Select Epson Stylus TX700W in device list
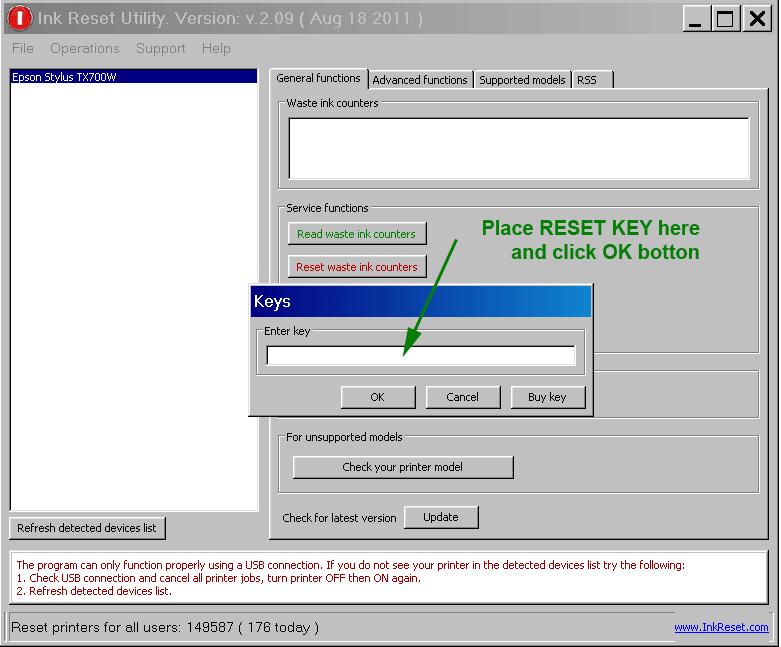The height and width of the screenshot is (647, 781). (133, 77)
